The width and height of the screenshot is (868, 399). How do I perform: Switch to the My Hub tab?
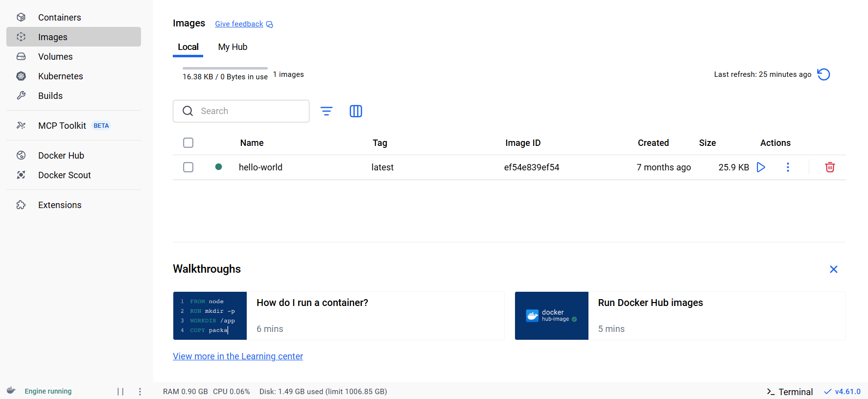point(233,47)
